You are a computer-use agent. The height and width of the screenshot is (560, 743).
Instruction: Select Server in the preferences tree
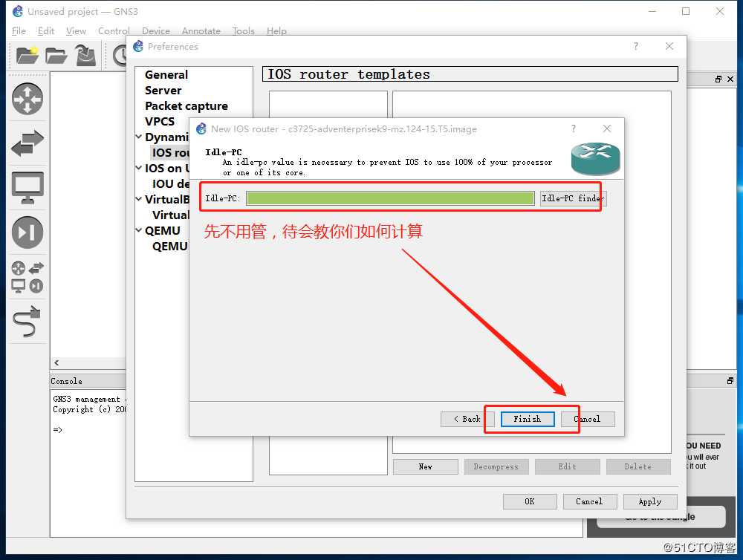tap(163, 91)
